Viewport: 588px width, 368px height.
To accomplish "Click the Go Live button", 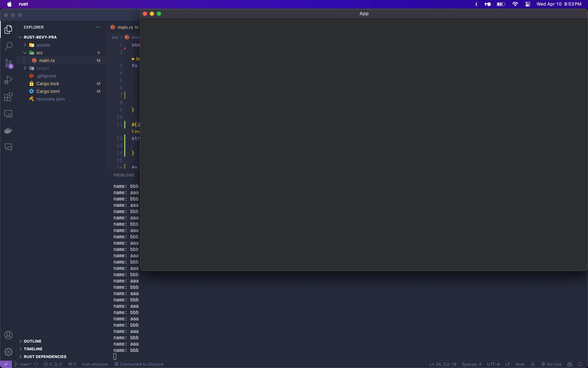I will coord(551,364).
